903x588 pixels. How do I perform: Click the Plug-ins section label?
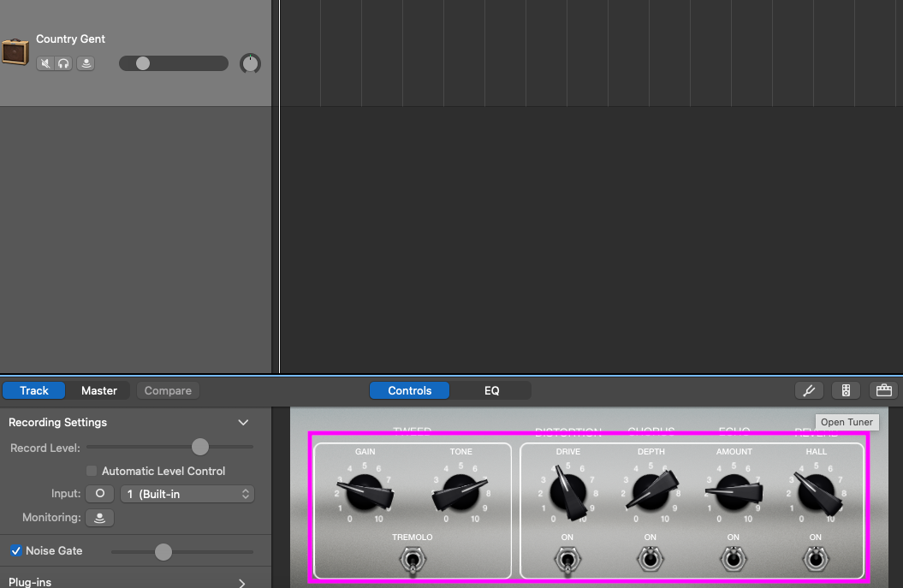[30, 582]
